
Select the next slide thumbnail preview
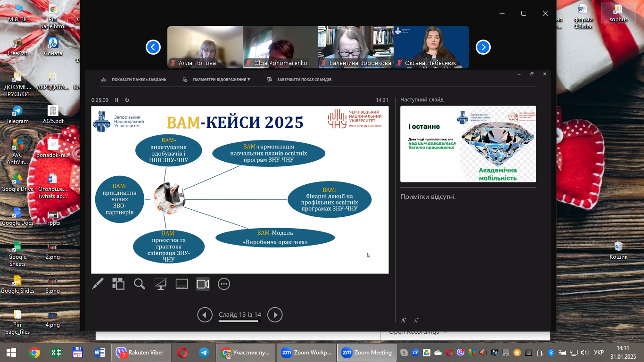(468, 144)
